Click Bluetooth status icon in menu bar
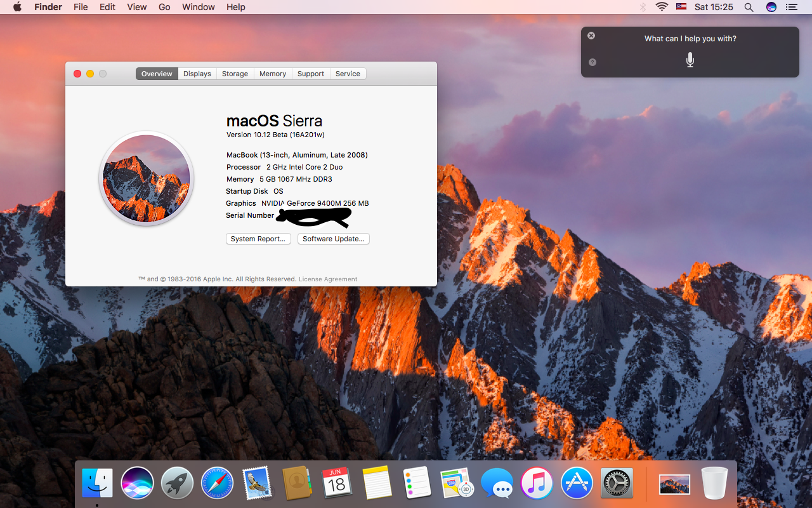The width and height of the screenshot is (812, 508). pyautogui.click(x=643, y=7)
